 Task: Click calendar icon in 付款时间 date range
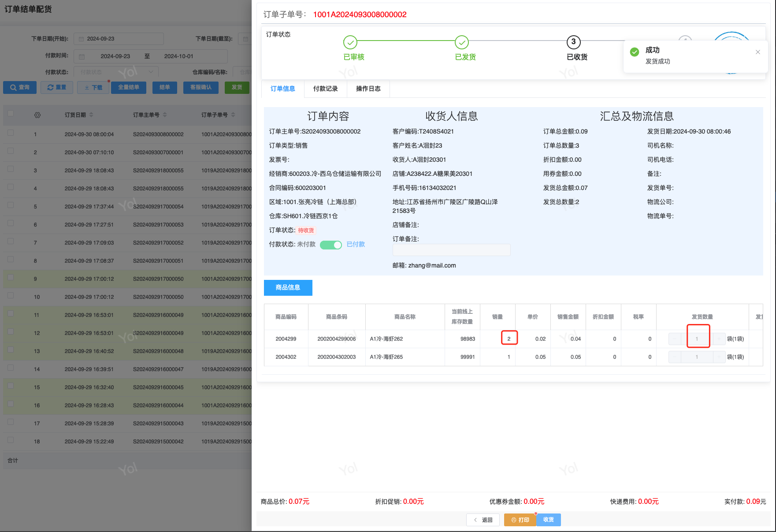pyautogui.click(x=82, y=56)
